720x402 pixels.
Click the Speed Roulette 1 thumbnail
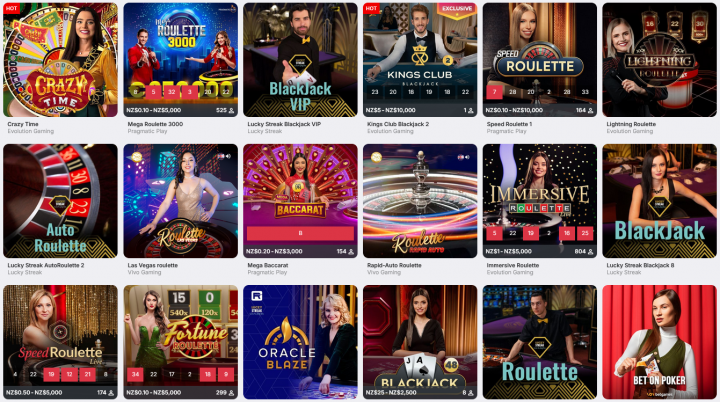(x=540, y=60)
